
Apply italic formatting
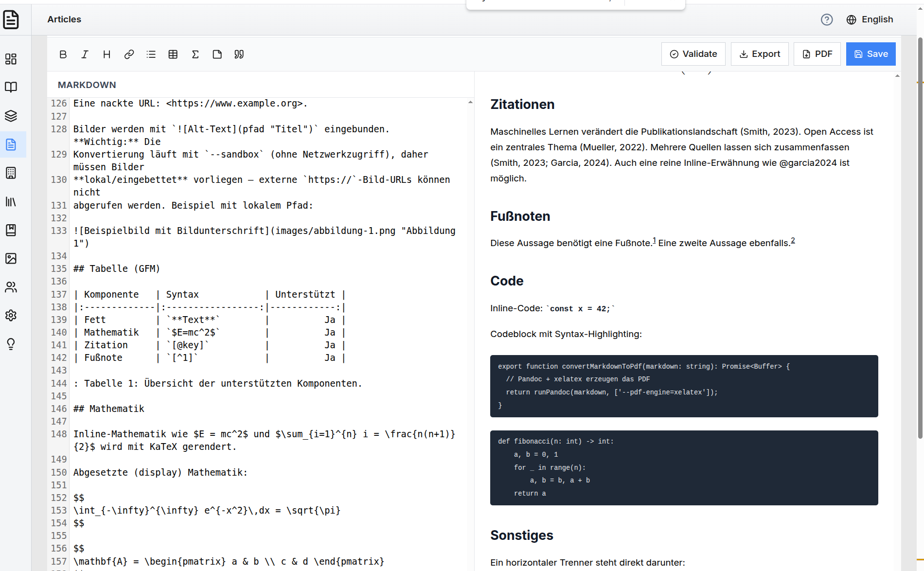[85, 54]
